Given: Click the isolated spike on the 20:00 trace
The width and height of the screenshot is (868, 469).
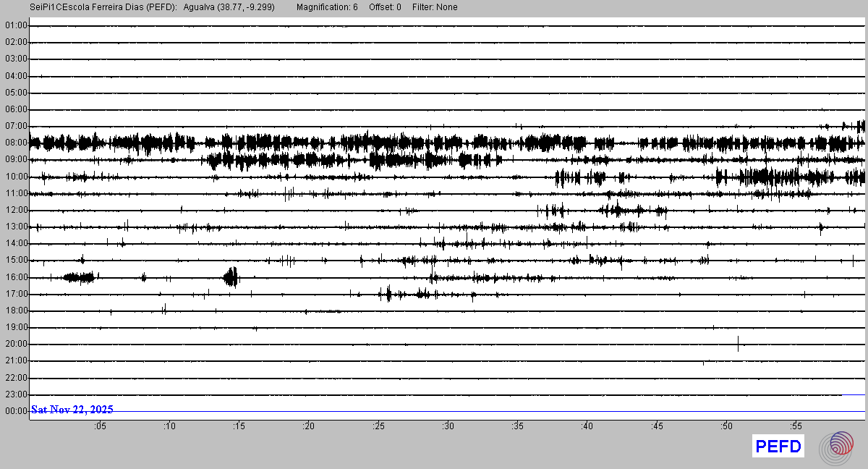Looking at the screenshot, I should [738, 343].
